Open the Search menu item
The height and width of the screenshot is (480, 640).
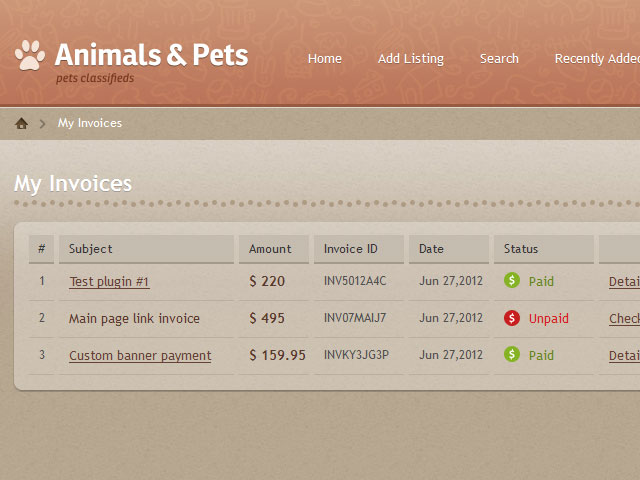point(499,59)
